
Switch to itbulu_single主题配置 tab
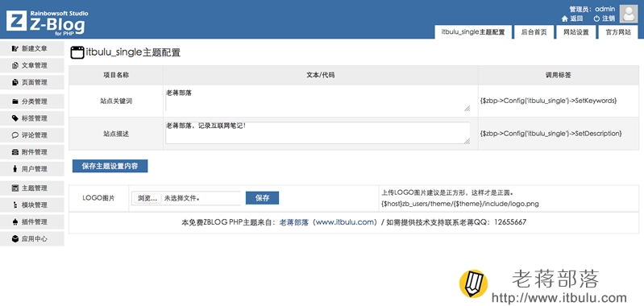[x=473, y=32]
